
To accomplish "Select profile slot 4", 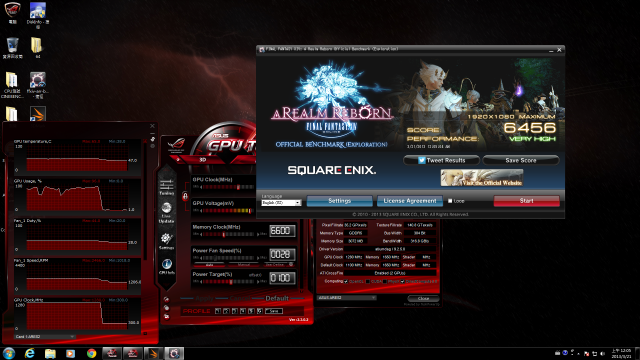I will tap(243, 311).
